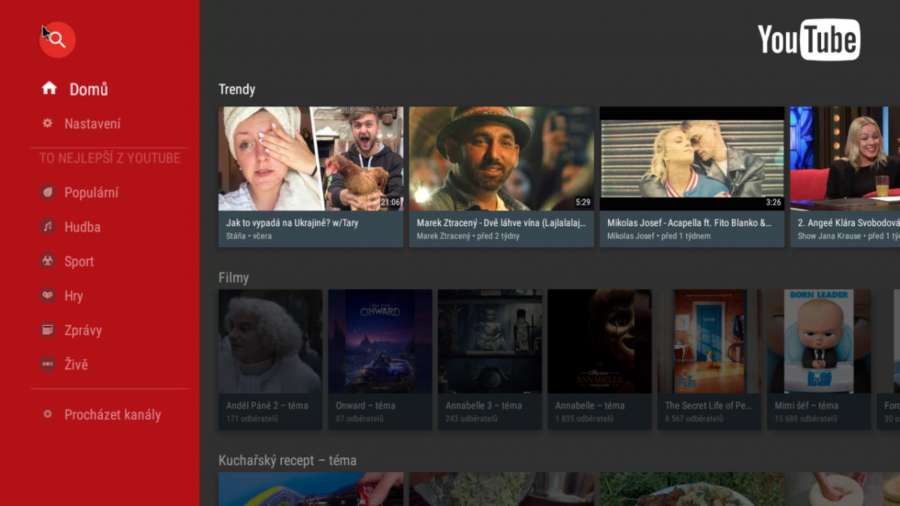Play the Mikolas Josef Acapella video

(692, 177)
